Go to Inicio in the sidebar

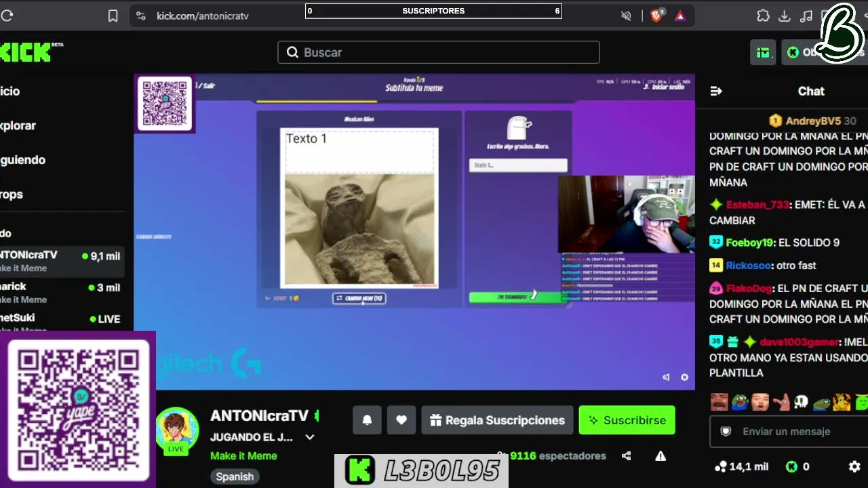coord(9,91)
